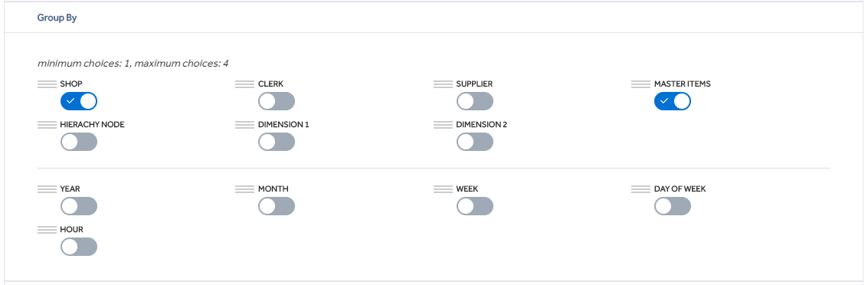Screen dimensions: 868x285
Task: Switch on the SUPPLIER toggle
Action: [x=474, y=101]
